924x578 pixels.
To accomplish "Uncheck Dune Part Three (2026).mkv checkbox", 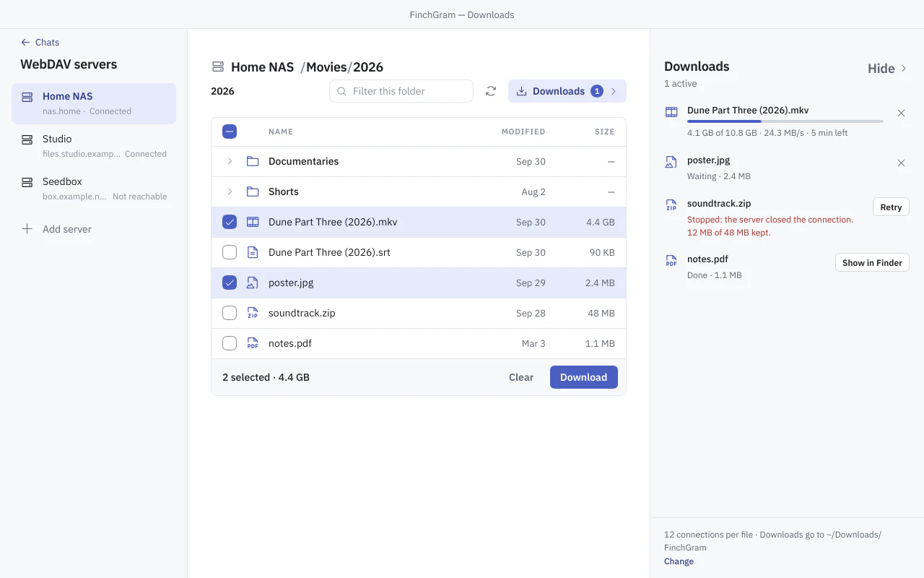I will 230,222.
